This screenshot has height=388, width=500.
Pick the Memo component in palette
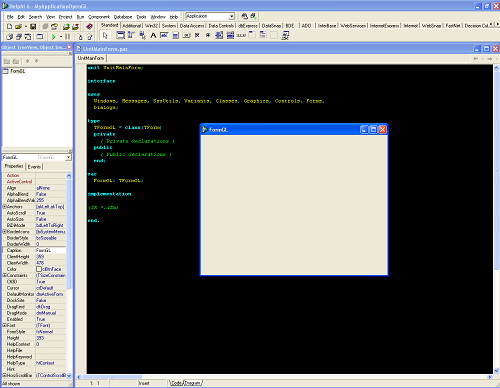coord(175,35)
